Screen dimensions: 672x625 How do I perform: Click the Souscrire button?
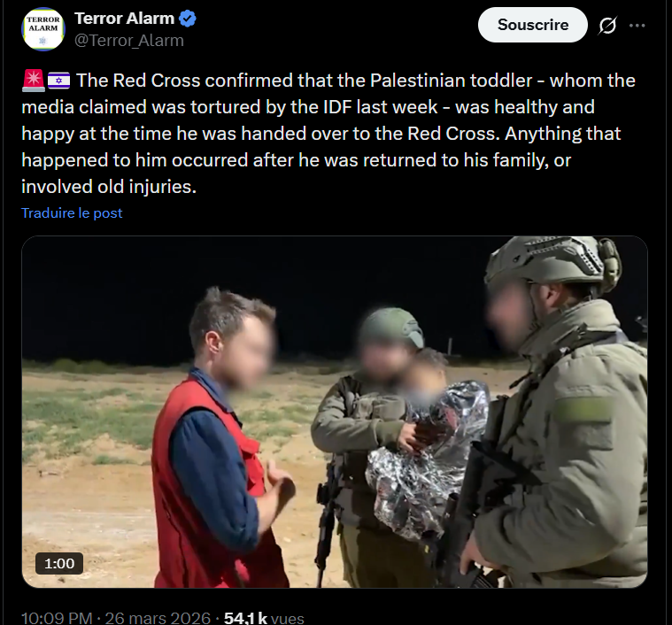(533, 25)
